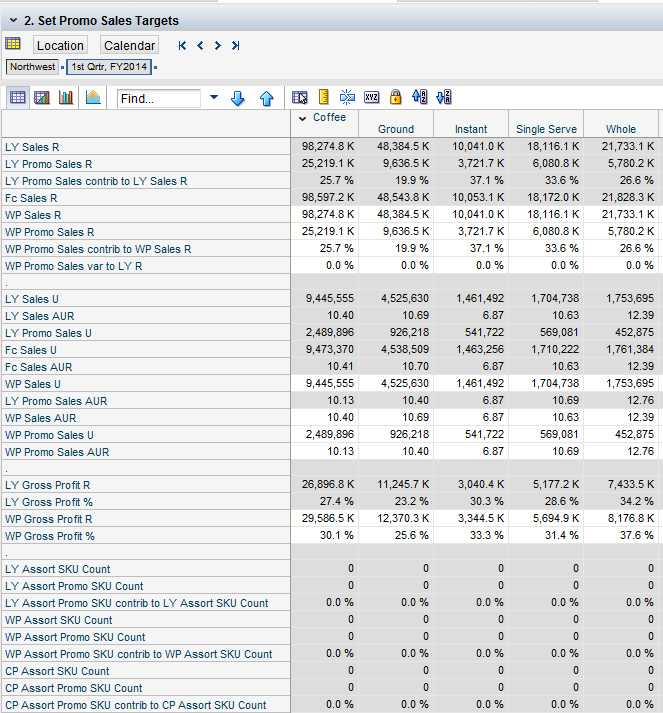This screenshot has width=663, height=713.
Task: Jump to the last page arrow
Action: click(235, 45)
